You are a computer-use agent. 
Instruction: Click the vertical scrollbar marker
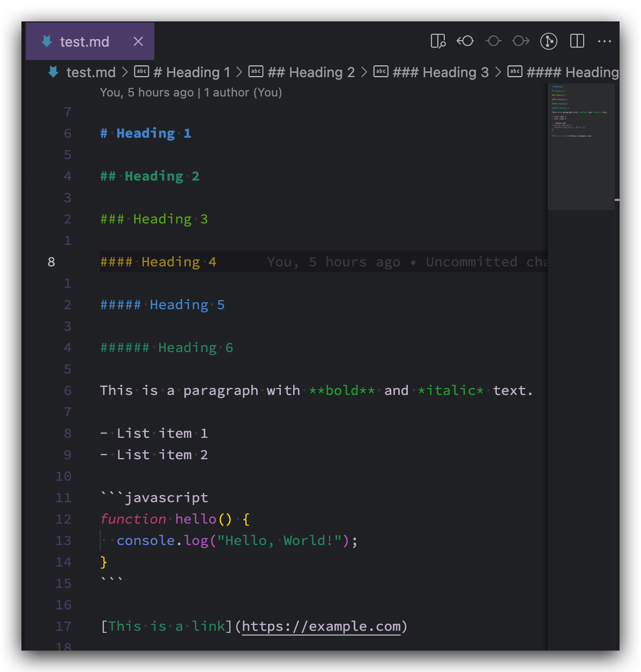(617, 200)
